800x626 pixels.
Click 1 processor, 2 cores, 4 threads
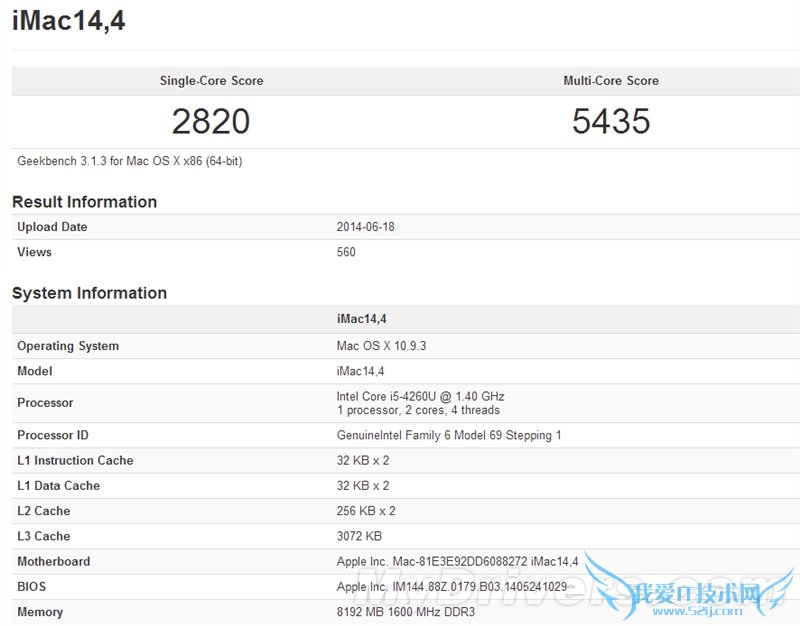pyautogui.click(x=418, y=410)
